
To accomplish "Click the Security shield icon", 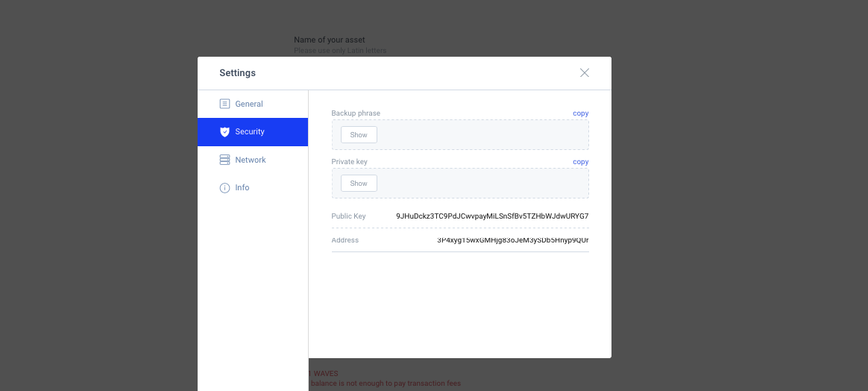I will pos(224,132).
